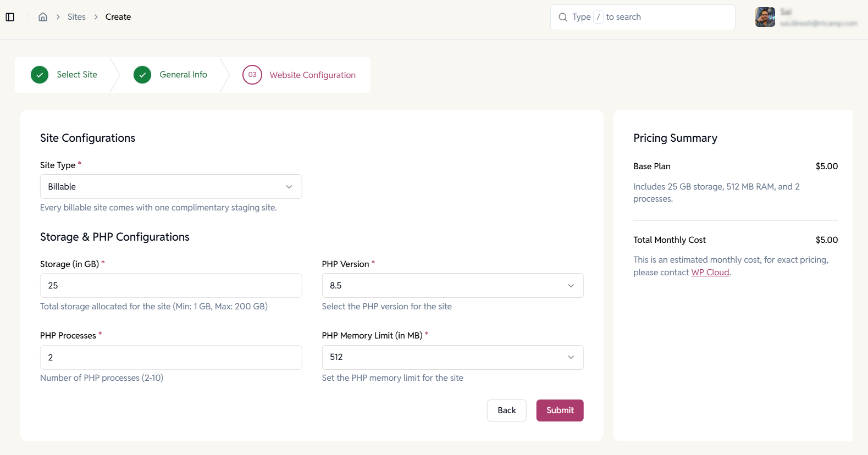Click the step 03 circle icon
Screen dimensions: 868x455
click(x=252, y=75)
